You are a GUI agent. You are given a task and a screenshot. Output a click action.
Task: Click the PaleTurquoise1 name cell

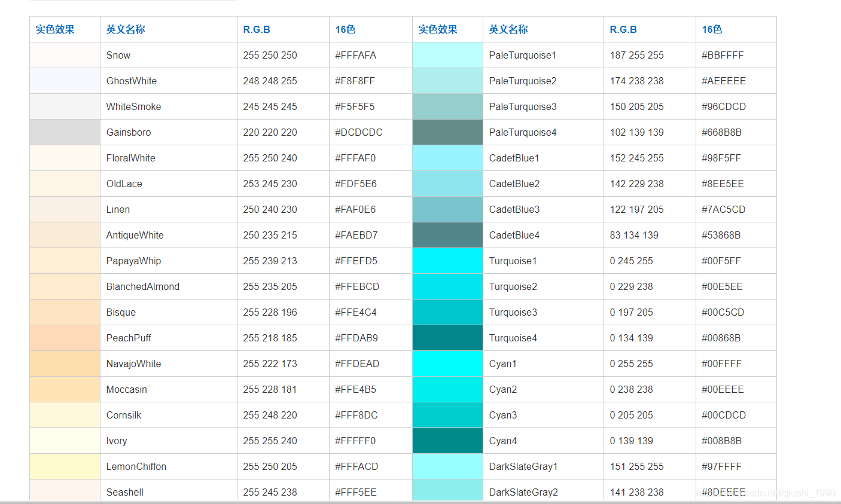coord(544,55)
